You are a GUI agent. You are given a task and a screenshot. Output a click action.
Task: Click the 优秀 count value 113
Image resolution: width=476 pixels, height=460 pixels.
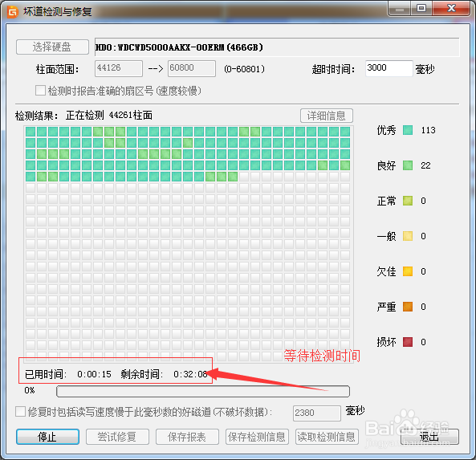[429, 130]
